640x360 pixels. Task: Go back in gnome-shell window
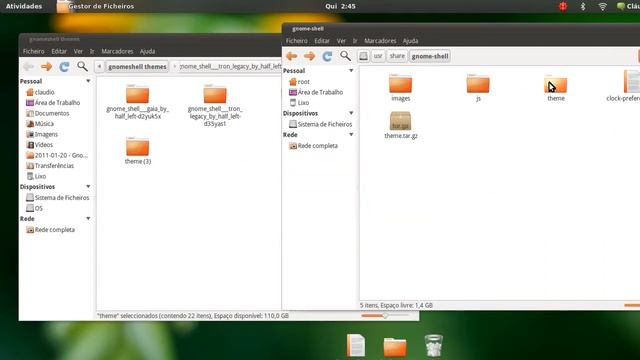pos(291,56)
